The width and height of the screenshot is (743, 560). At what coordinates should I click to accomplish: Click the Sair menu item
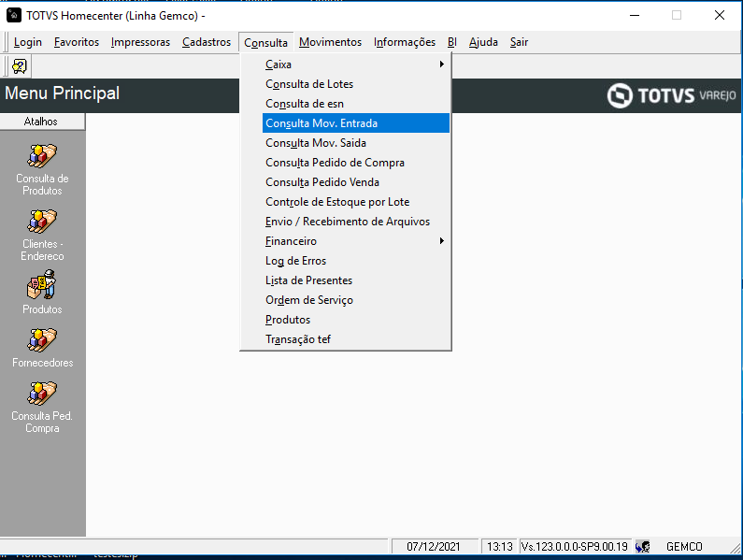(519, 42)
